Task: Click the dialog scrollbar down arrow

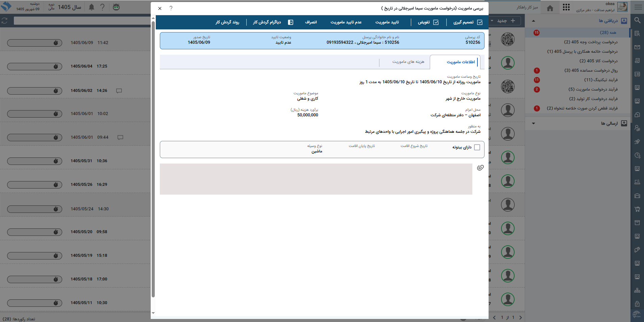Action: tap(153, 313)
